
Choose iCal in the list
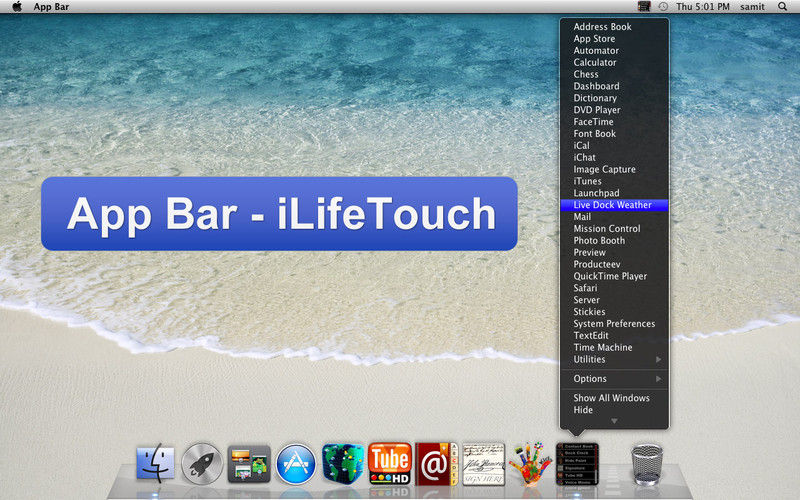tap(614, 145)
